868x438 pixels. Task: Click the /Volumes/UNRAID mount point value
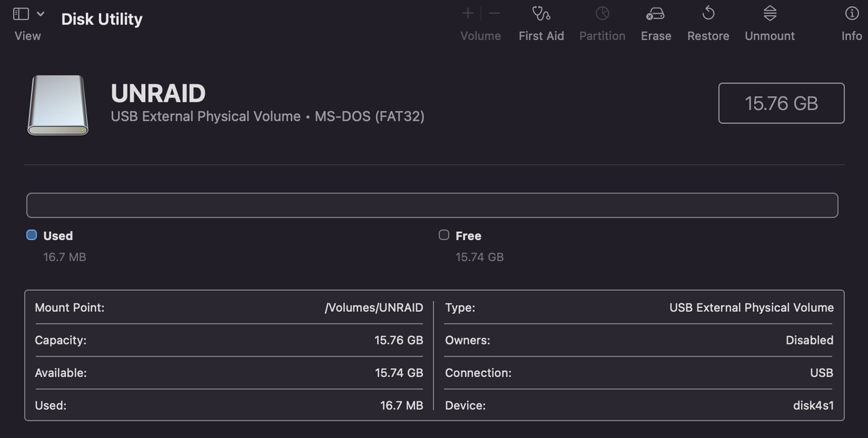pyautogui.click(x=374, y=308)
